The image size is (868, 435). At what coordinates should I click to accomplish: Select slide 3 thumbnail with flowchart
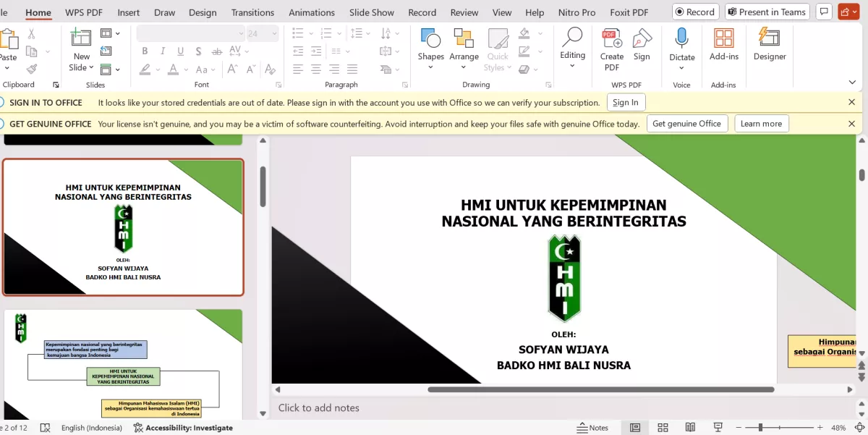(123, 364)
